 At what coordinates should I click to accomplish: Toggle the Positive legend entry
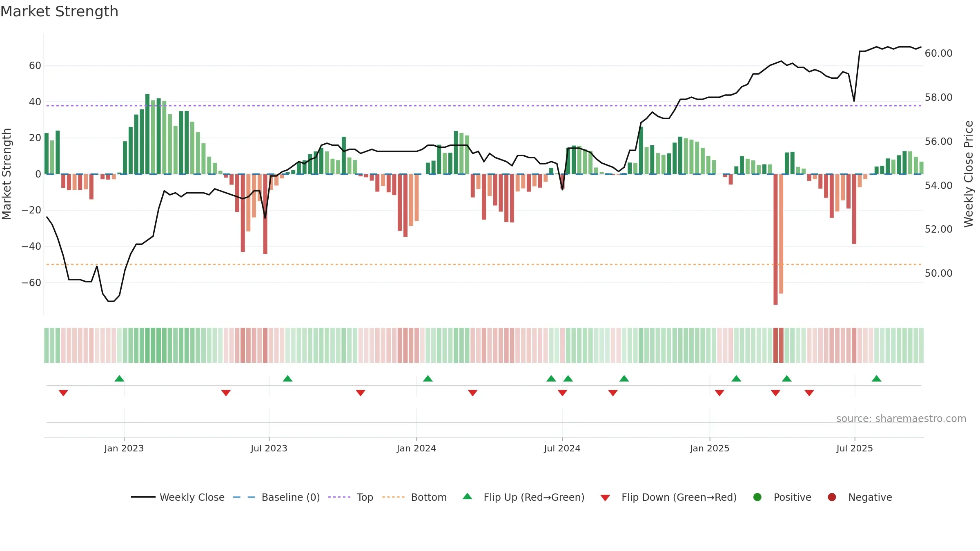[782, 497]
